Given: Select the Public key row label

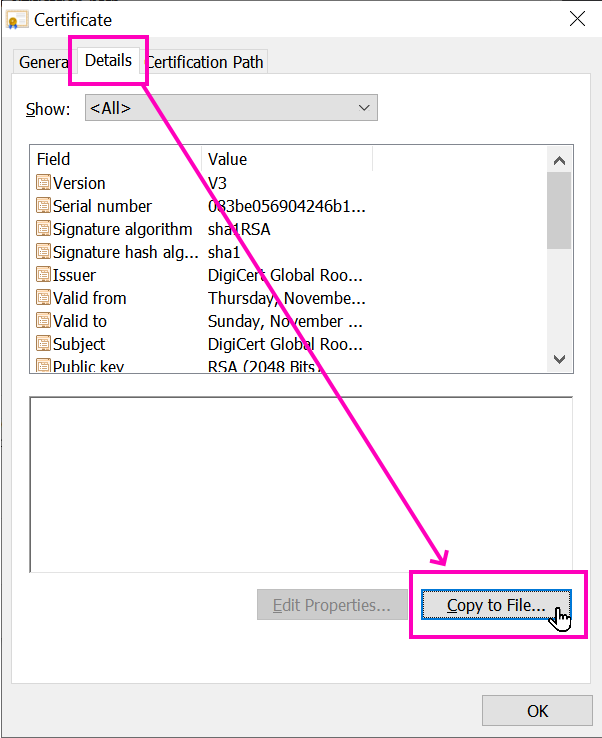Looking at the screenshot, I should pos(88,366).
